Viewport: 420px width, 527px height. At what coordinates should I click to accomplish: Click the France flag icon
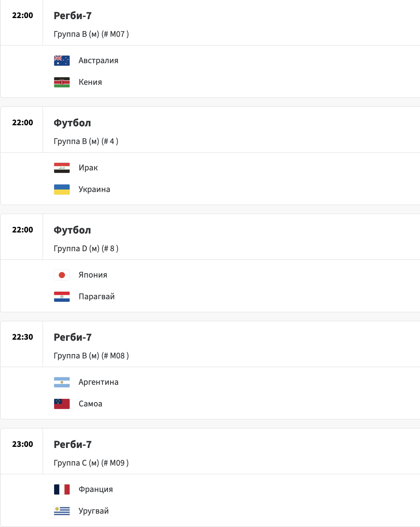(62, 489)
